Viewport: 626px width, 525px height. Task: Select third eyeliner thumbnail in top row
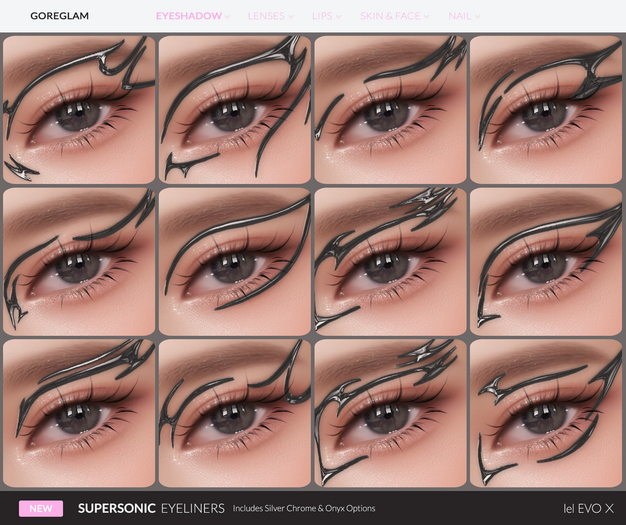(x=390, y=110)
